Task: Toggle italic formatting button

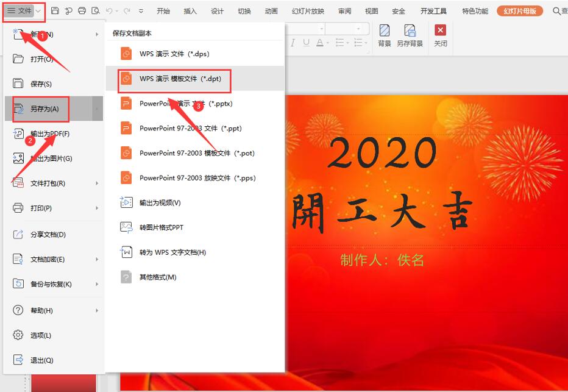Action: 293,43
